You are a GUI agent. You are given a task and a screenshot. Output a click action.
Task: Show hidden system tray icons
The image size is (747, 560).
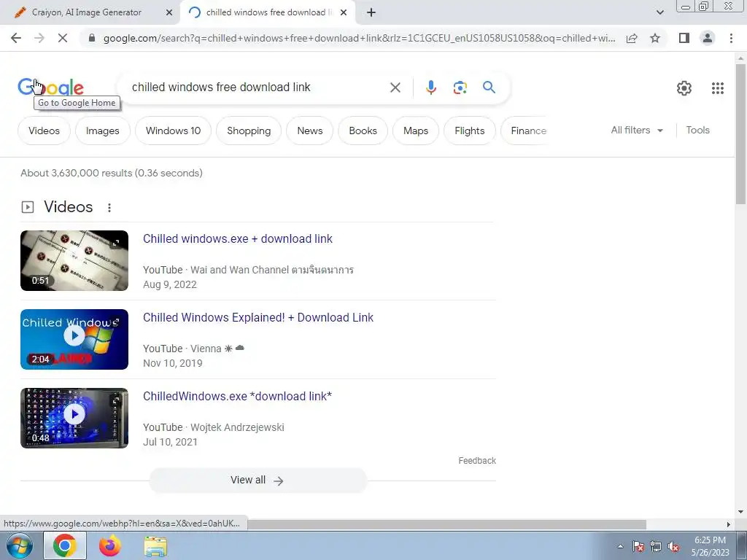pos(620,547)
